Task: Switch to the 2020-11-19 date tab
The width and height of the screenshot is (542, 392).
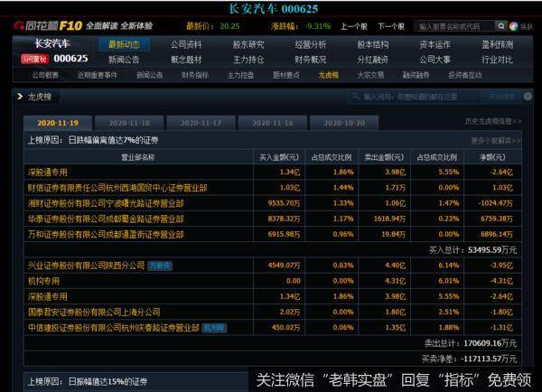Action: click(58, 123)
